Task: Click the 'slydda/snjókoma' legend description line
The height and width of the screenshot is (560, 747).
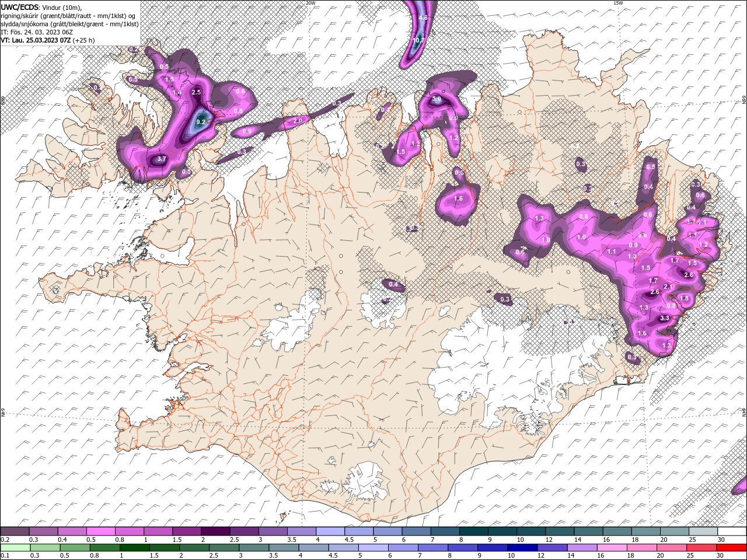Action: click(69, 24)
